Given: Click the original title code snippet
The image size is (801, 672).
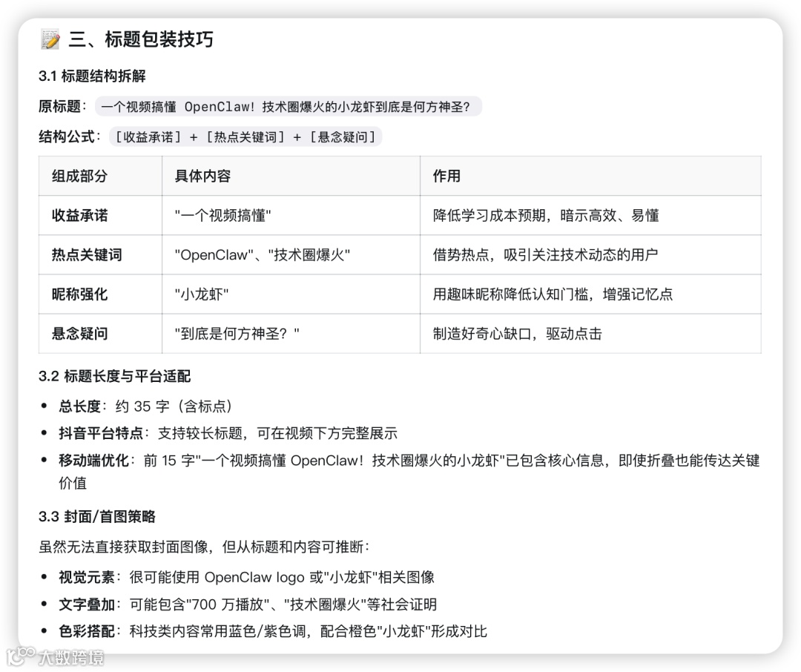Looking at the screenshot, I should pyautogui.click(x=288, y=106).
